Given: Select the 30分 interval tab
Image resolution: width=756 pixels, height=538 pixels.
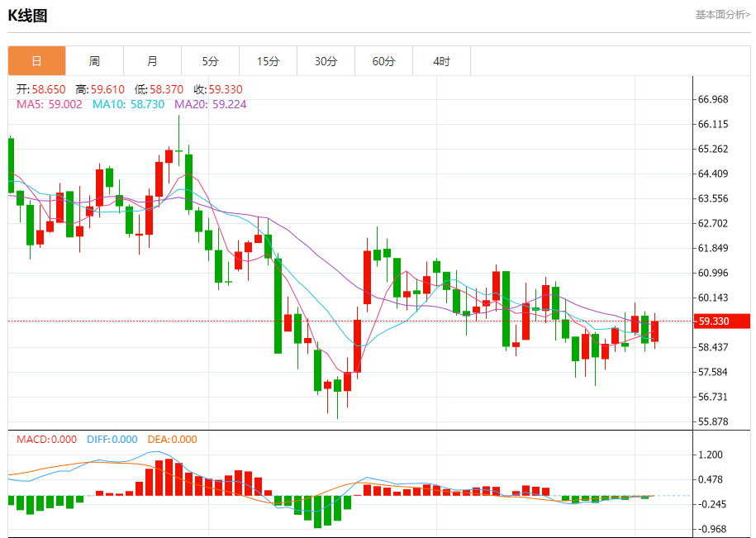Looking at the screenshot, I should click(326, 61).
